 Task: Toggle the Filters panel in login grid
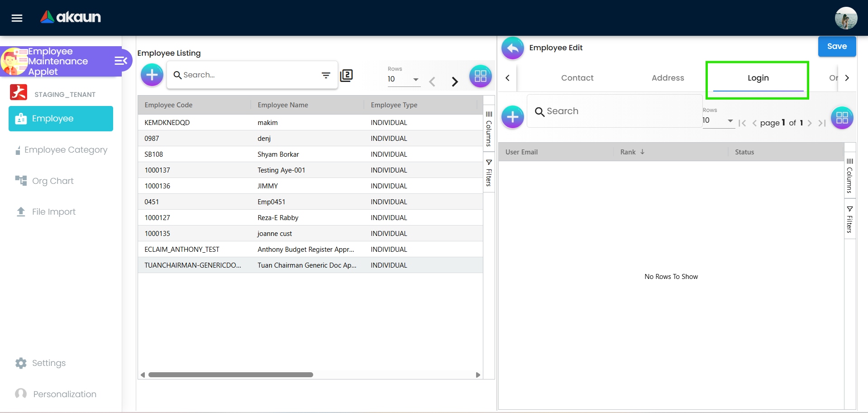click(x=849, y=220)
